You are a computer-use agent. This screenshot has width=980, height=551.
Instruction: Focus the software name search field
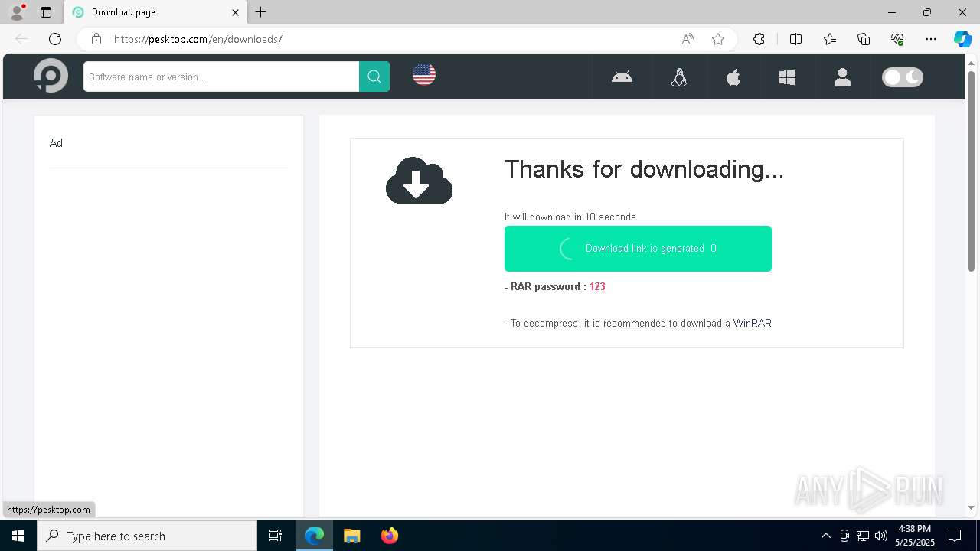[221, 77]
